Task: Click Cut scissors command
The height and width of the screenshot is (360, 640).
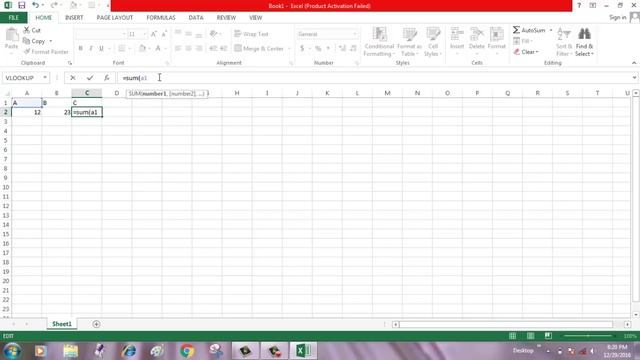Action: coord(32,30)
